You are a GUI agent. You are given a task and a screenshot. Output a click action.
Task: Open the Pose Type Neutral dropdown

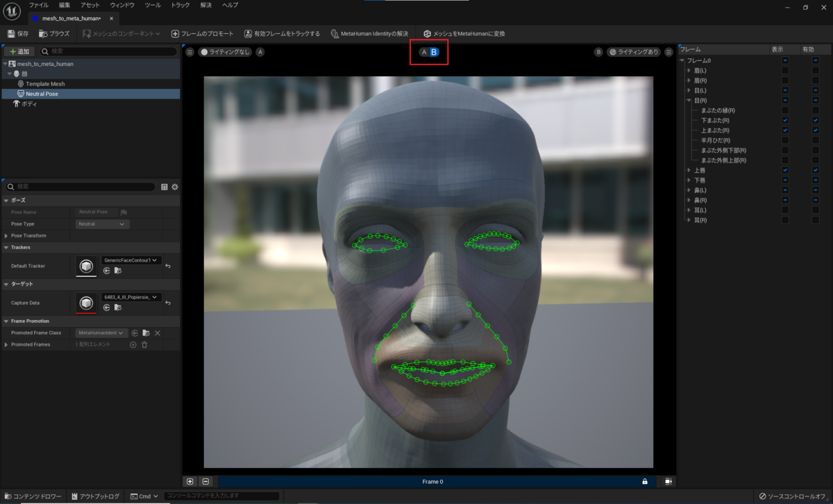(102, 224)
